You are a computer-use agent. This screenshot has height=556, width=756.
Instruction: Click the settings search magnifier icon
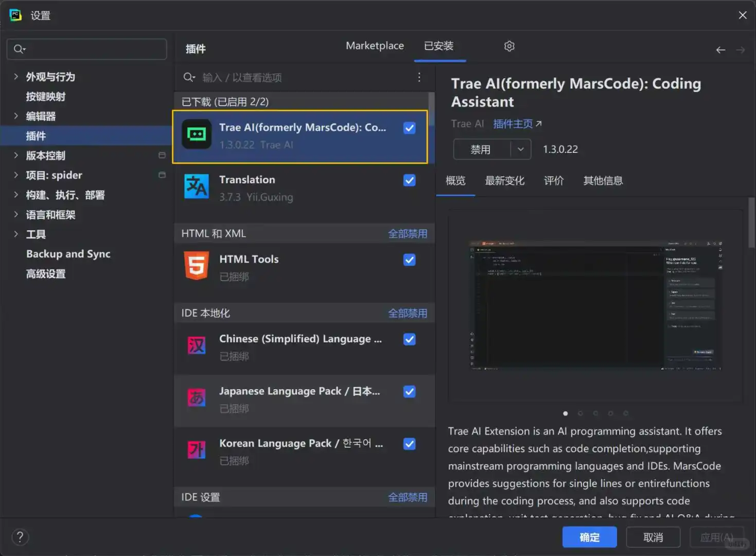[x=19, y=49]
